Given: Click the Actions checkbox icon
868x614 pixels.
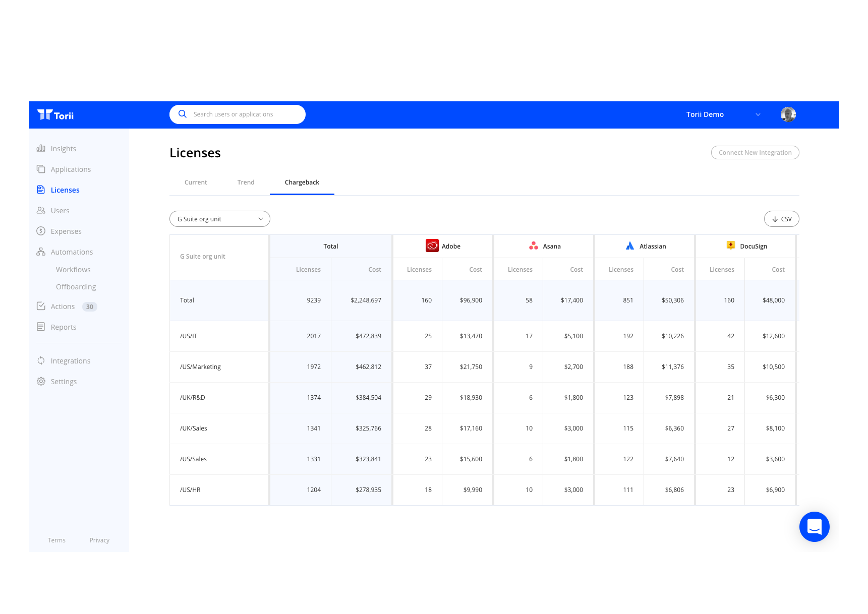Looking at the screenshot, I should [x=41, y=306].
